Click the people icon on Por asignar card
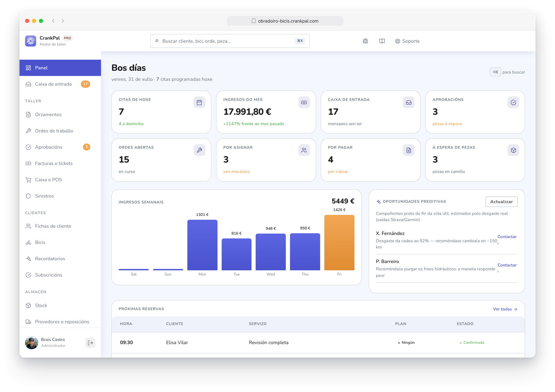The image size is (555, 392). (x=304, y=150)
